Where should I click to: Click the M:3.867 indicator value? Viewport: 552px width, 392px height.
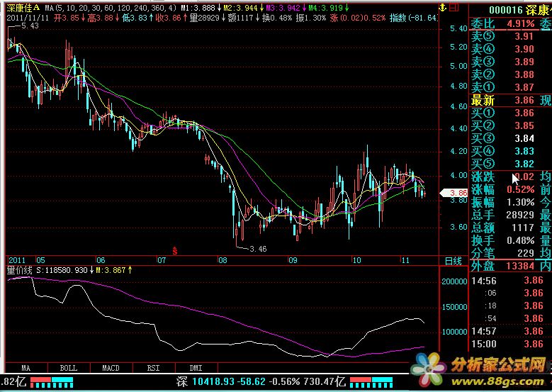[111, 271]
